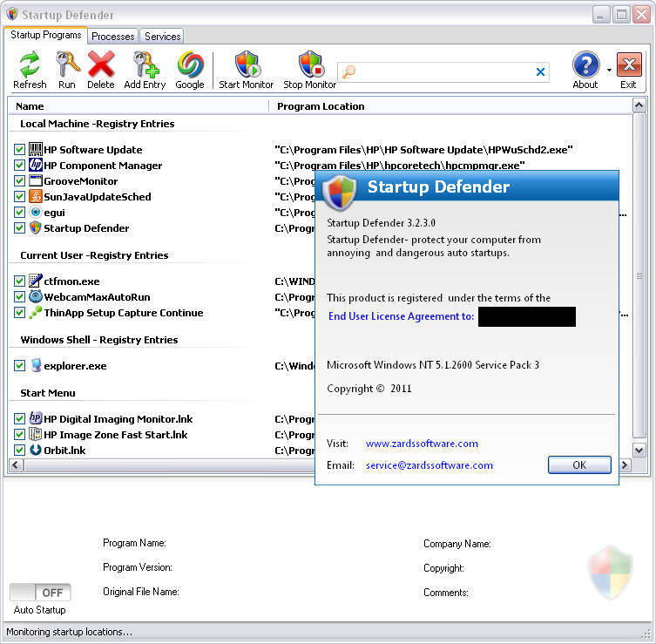Image resolution: width=656 pixels, height=644 pixels.
Task: Switch to the Processes tab
Action: [x=113, y=37]
